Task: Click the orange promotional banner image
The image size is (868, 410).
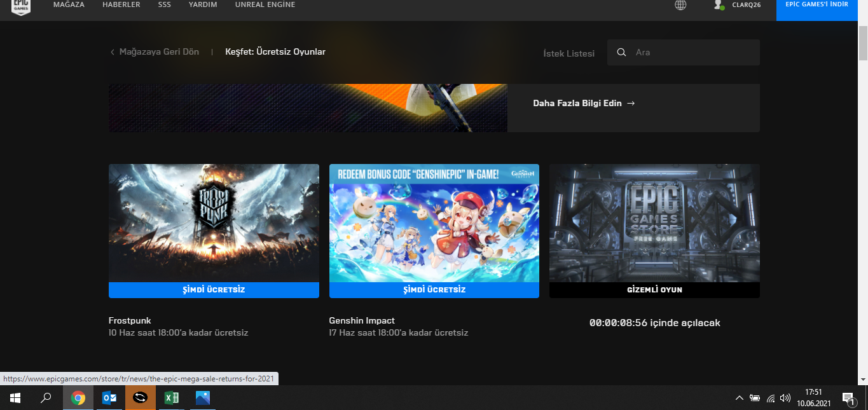Action: [308, 108]
